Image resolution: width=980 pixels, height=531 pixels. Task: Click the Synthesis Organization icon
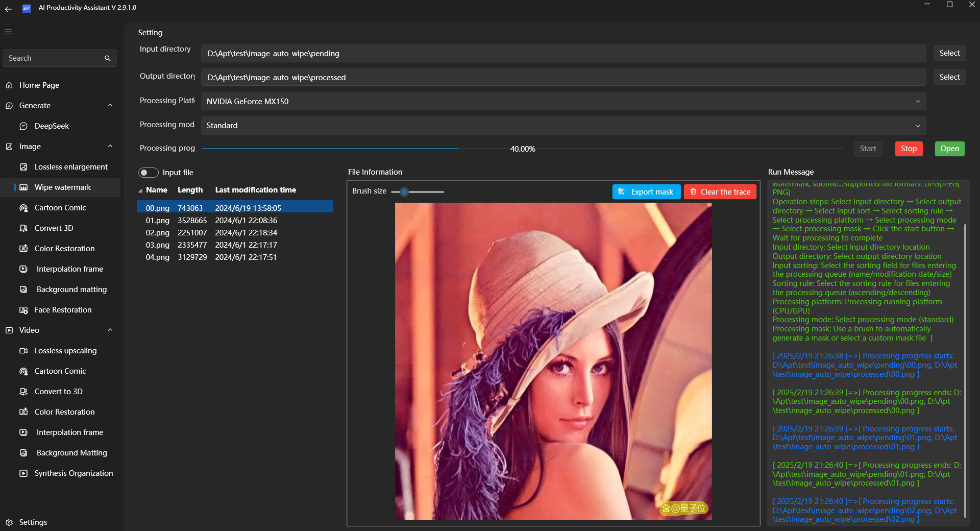click(23, 473)
